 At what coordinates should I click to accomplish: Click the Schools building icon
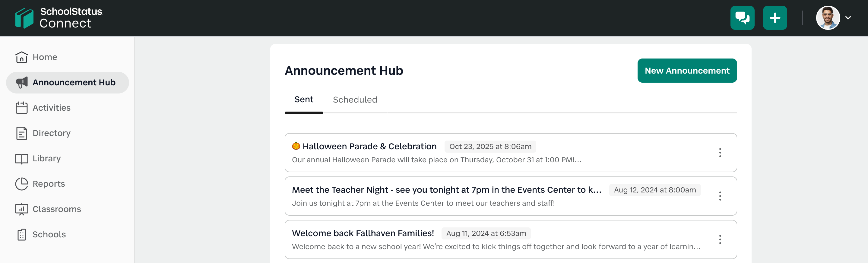pyautogui.click(x=22, y=235)
